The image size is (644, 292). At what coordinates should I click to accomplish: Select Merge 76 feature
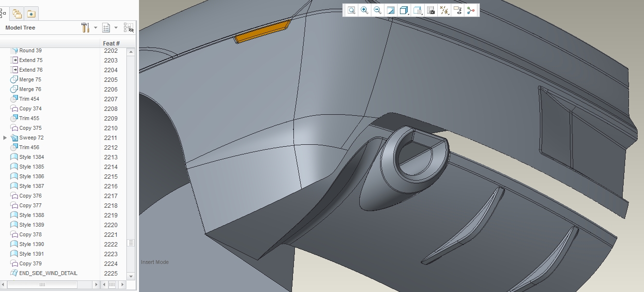(30, 89)
